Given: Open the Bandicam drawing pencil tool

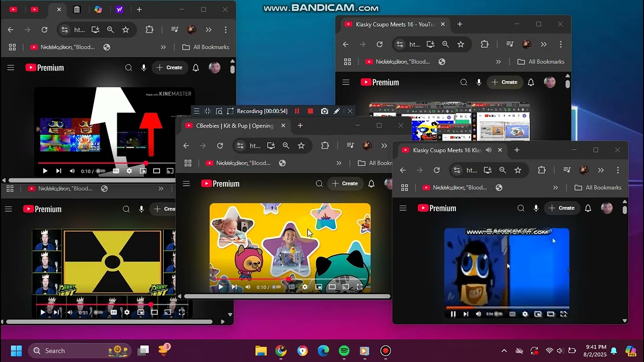Looking at the screenshot, I should [337, 111].
